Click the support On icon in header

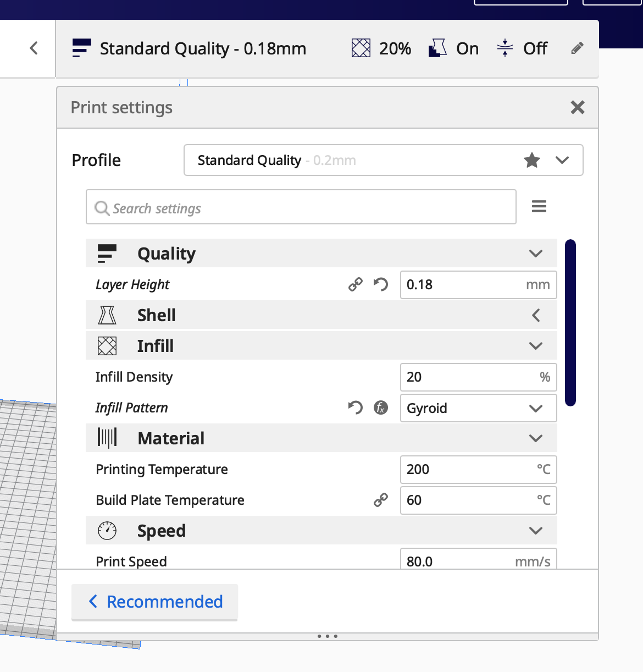(437, 48)
